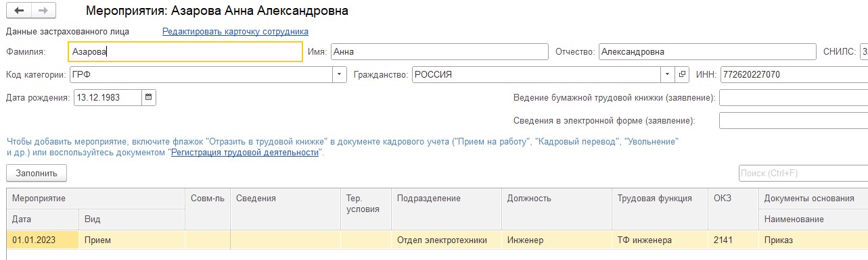This screenshot has width=868, height=260.
Task: Click the electronic form statement field
Action: click(x=794, y=121)
